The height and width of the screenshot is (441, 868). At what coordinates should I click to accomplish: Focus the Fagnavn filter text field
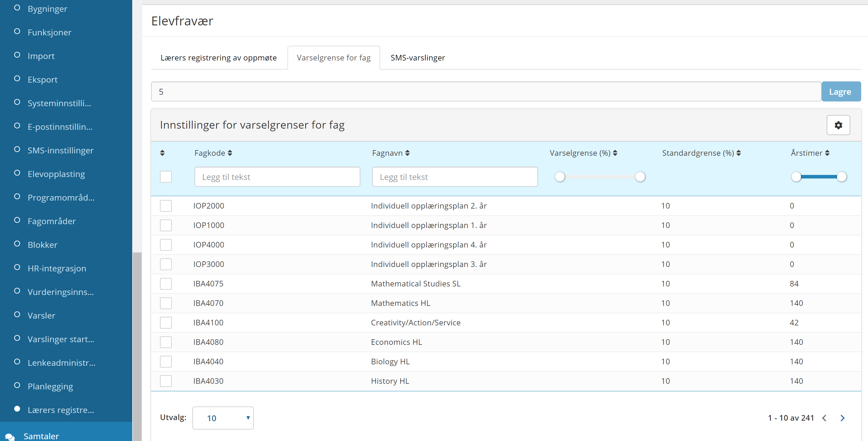tap(455, 176)
